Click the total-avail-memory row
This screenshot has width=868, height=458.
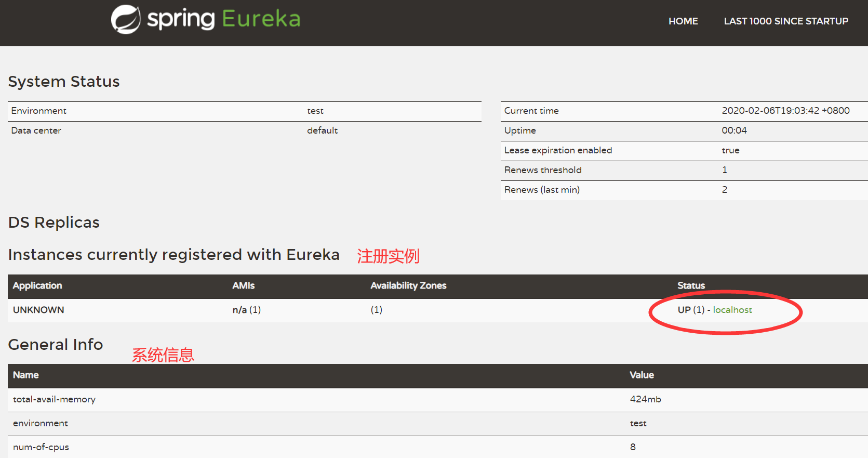[x=54, y=399]
